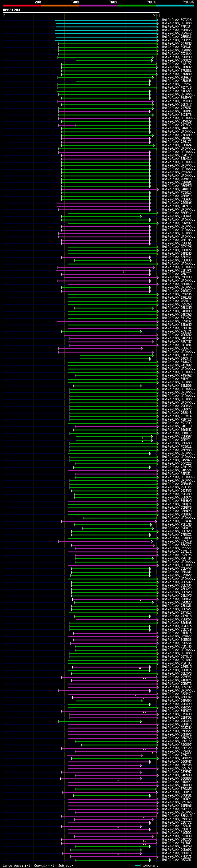Select hit label UniRef100_P32434
This screenshot has width=197, height=868.
pos(177,521)
